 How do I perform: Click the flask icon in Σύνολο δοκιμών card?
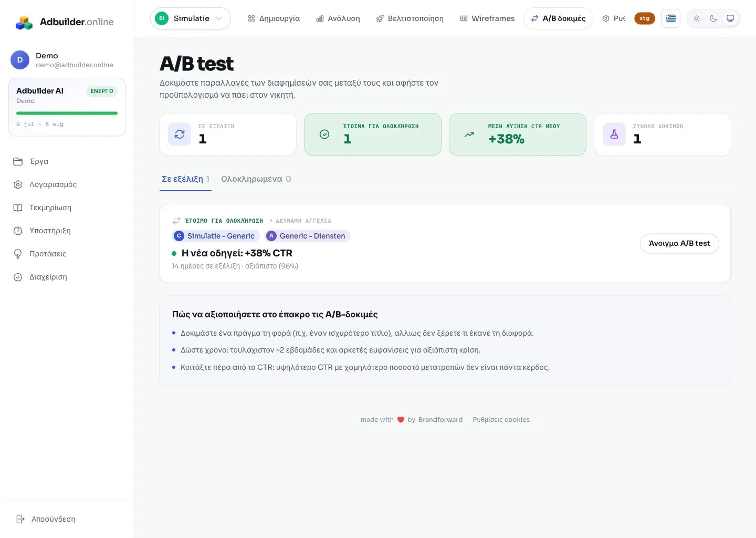pyautogui.click(x=614, y=134)
